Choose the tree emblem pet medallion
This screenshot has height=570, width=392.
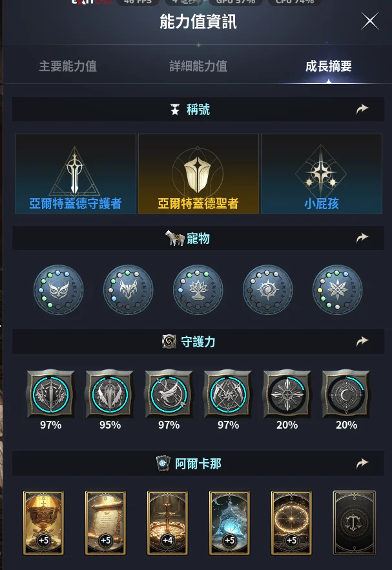198,289
